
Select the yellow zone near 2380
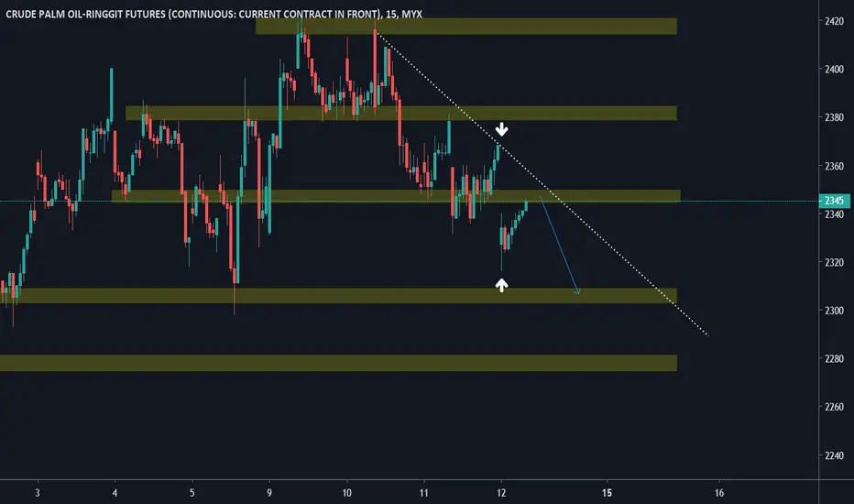pos(401,113)
